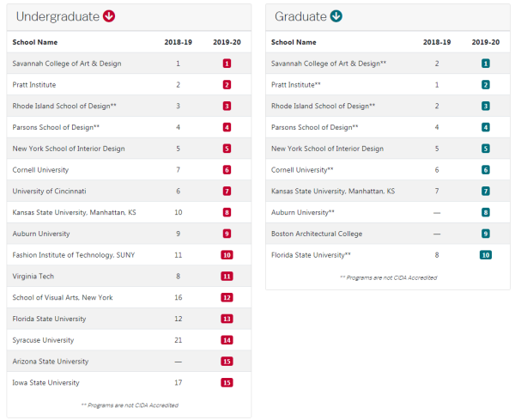This screenshot has height=420, width=515.
Task: Select red rank badge 10 for Fashion Institute
Action: point(227,255)
